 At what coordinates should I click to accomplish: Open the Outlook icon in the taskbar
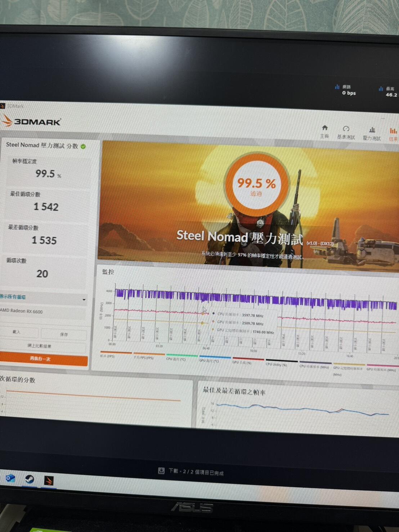tap(10, 478)
